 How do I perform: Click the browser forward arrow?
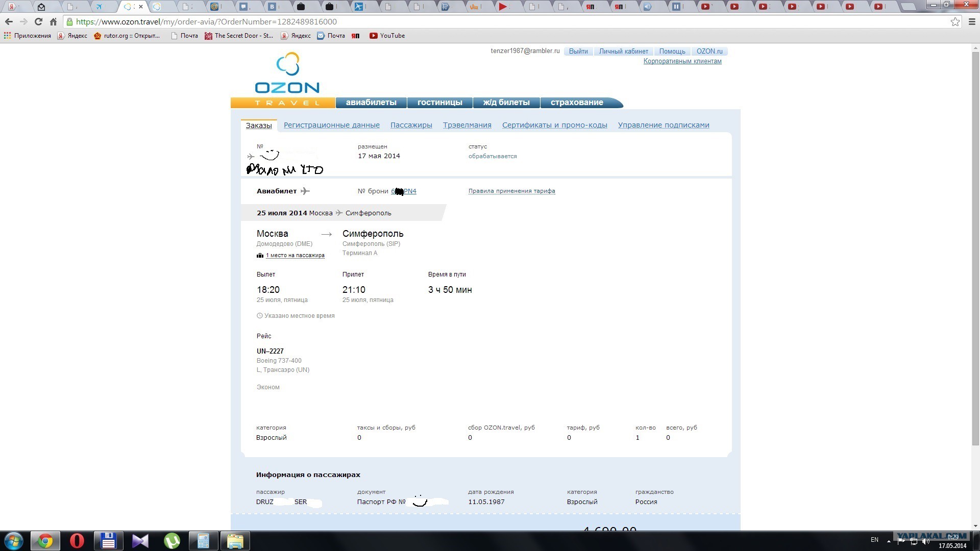pos(23,22)
